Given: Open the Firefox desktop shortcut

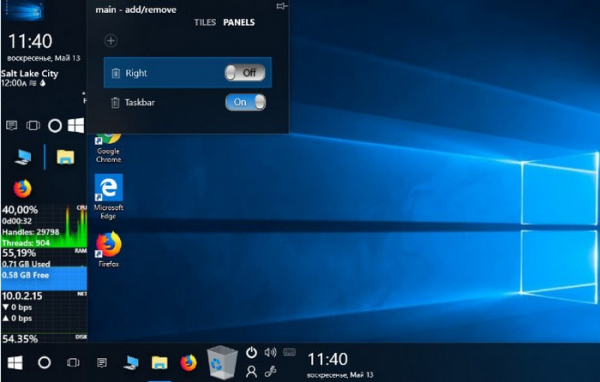Looking at the screenshot, I should [109, 249].
